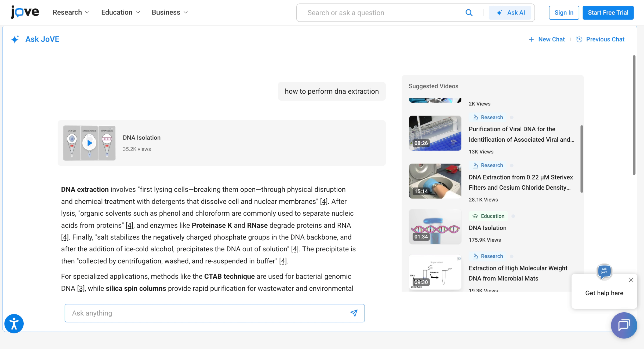Click Research tag above Sterivex Filters video

tap(488, 165)
